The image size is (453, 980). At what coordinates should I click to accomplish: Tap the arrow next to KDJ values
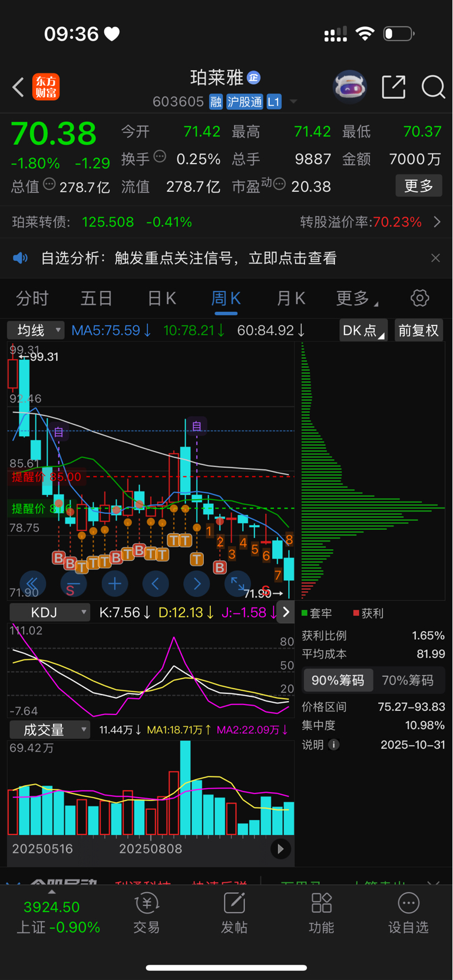click(x=286, y=612)
